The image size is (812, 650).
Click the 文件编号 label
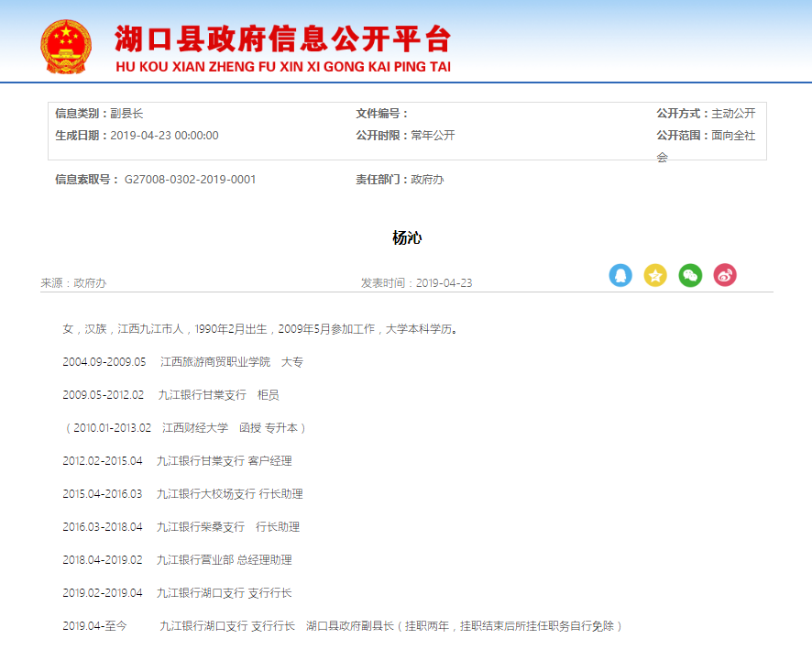pos(381,114)
